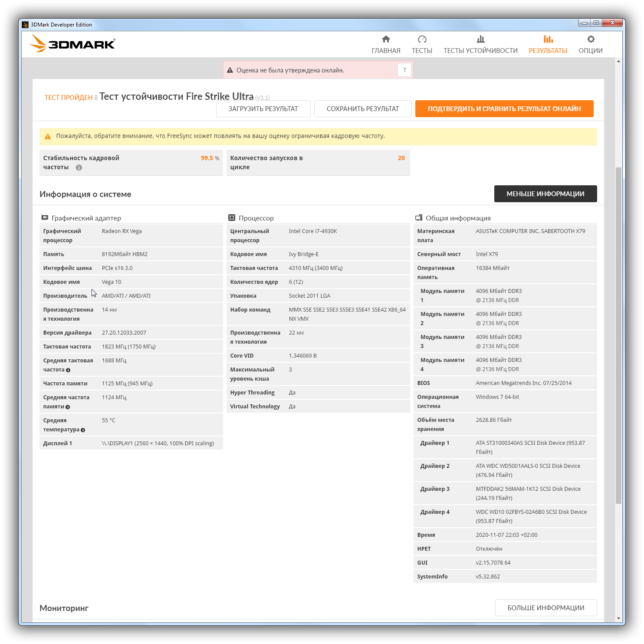Click the gauge icon above ТЕСТЫ
This screenshot has width=644, height=644.
pos(422,39)
